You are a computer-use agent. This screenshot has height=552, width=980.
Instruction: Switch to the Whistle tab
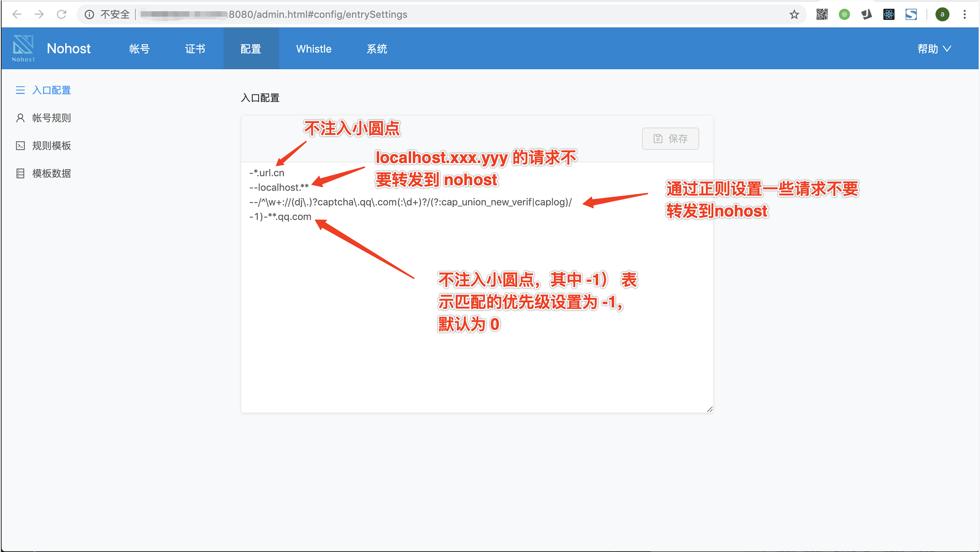point(314,49)
